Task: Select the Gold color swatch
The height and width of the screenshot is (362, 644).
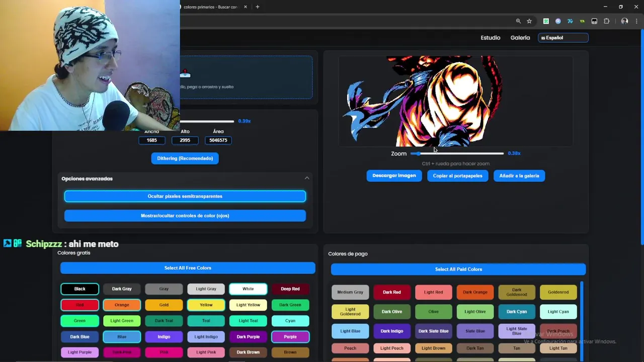Action: [x=164, y=305]
